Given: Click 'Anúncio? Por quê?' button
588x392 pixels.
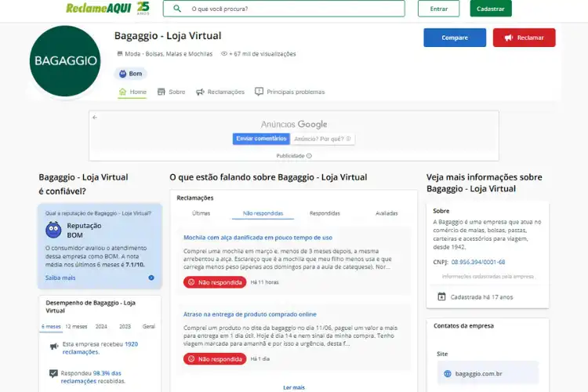Looking at the screenshot, I should point(322,139).
